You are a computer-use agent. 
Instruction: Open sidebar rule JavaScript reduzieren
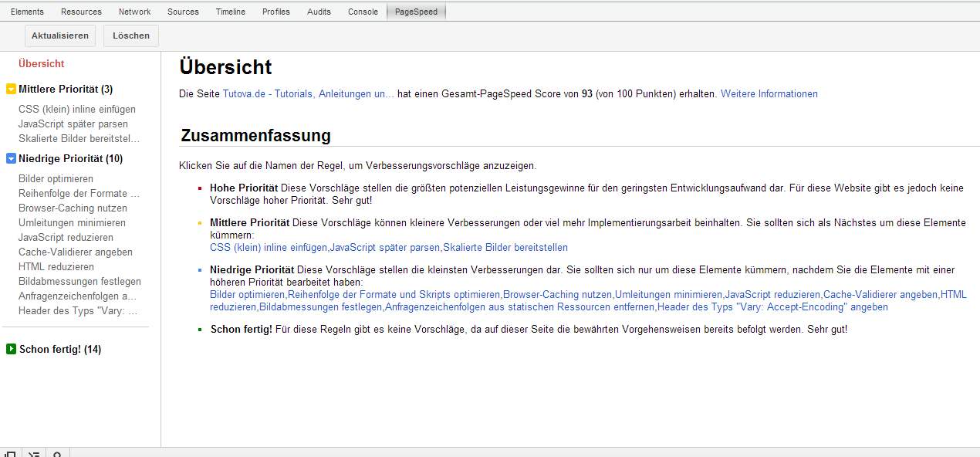pyautogui.click(x=66, y=237)
